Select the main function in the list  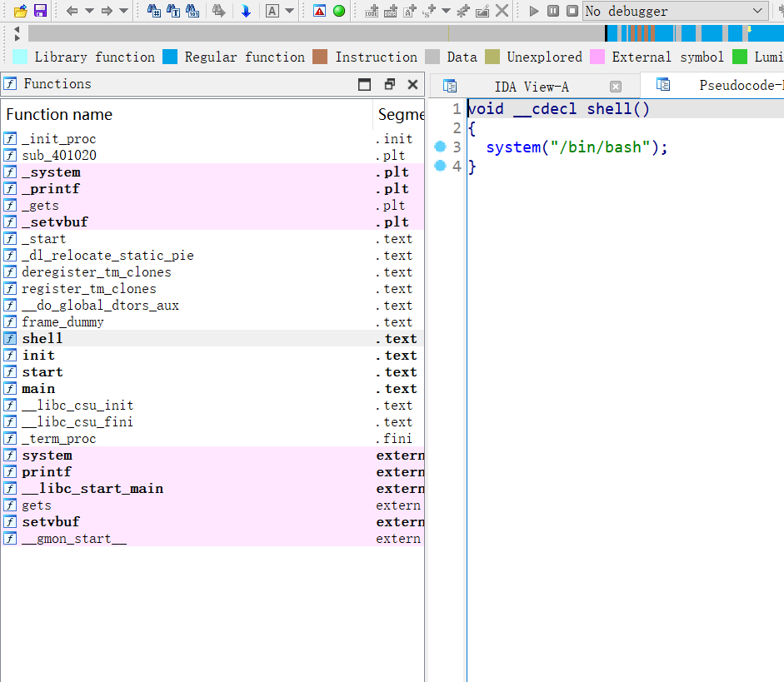point(212,389)
